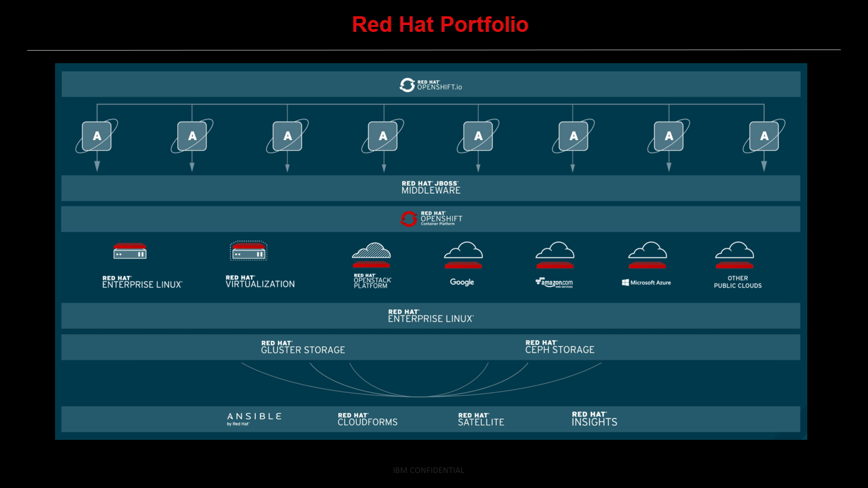The height and width of the screenshot is (488, 868).
Task: Click the Red Hat Virtualization server icon
Action: pos(249,252)
